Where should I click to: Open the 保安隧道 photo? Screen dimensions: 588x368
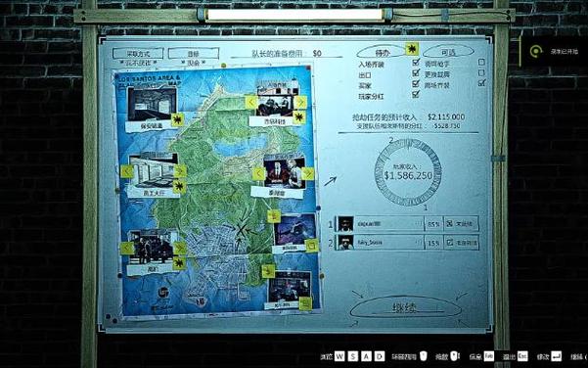pos(152,104)
